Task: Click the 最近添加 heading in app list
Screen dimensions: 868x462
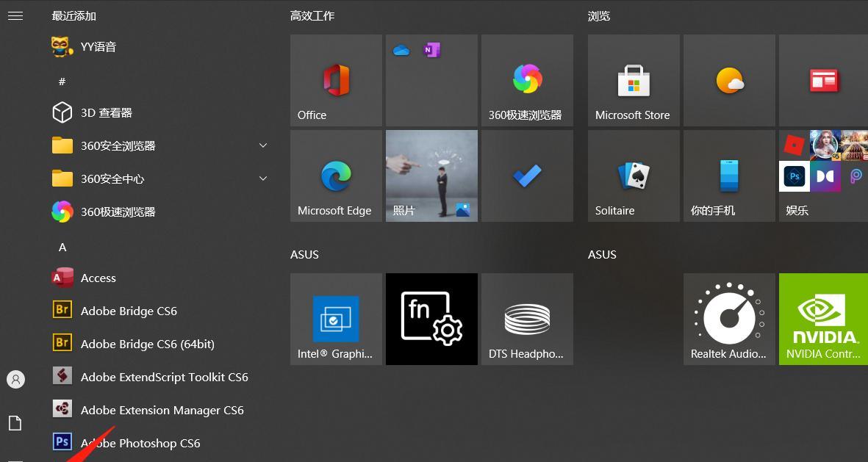Action: click(x=74, y=16)
